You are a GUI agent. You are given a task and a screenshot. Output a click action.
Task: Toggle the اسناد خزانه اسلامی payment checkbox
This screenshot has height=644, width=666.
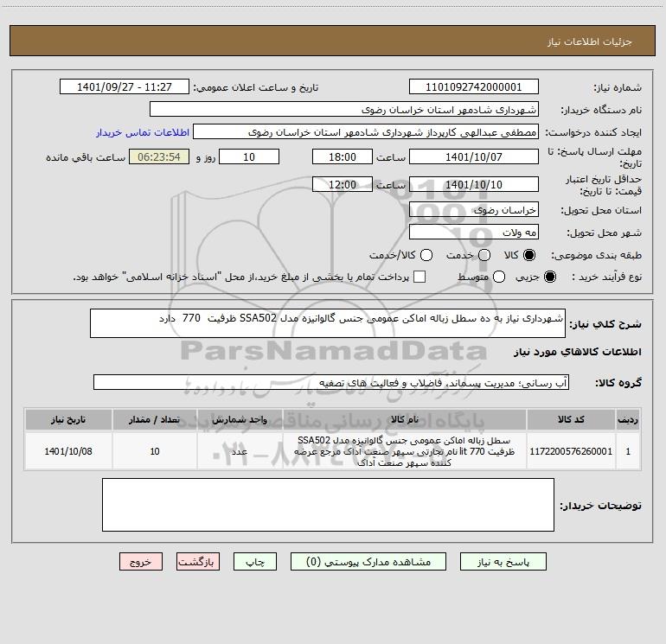pos(419,277)
